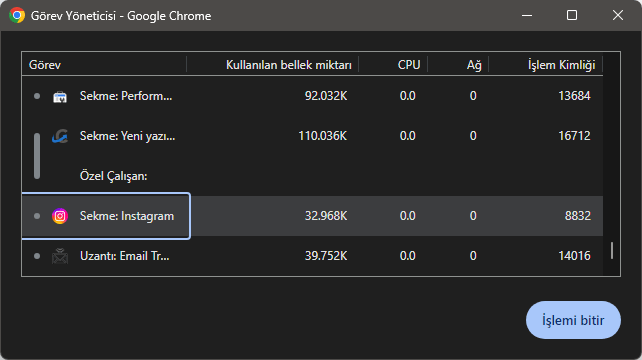Click memory value 92.032K
The height and width of the screenshot is (360, 642).
(326, 96)
